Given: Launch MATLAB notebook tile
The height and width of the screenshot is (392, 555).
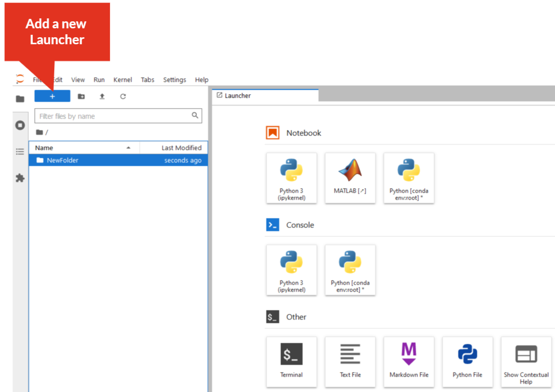Looking at the screenshot, I should [x=350, y=178].
